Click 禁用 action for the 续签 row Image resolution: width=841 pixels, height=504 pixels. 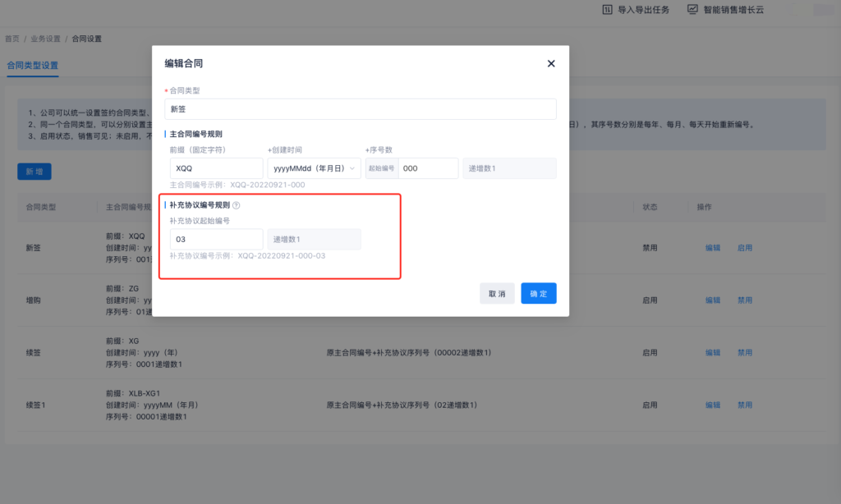744,353
